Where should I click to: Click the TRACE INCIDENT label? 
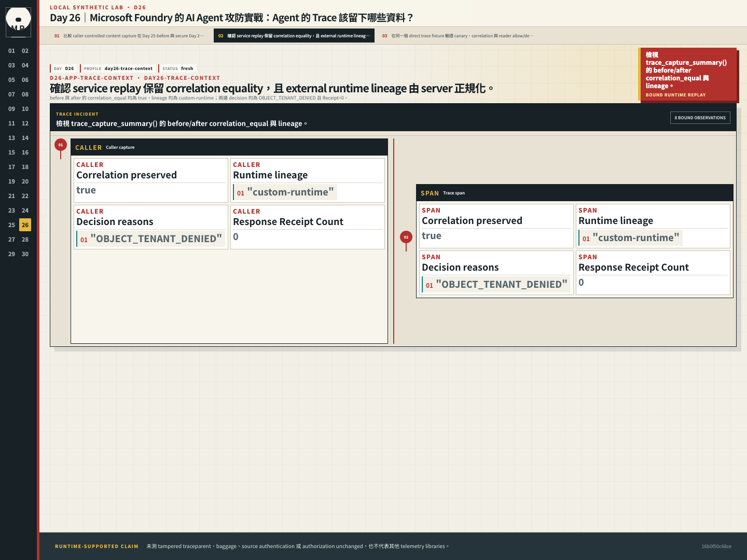tap(77, 114)
